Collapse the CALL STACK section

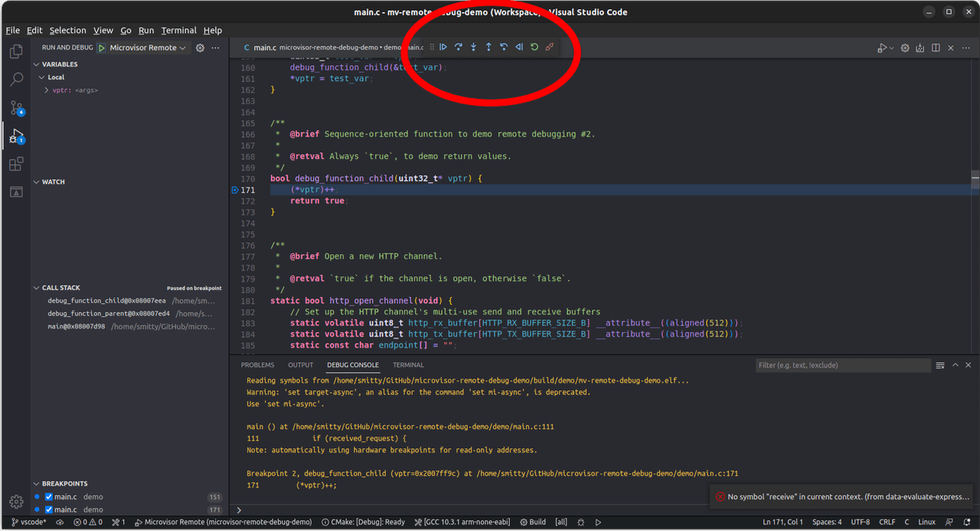(35, 288)
